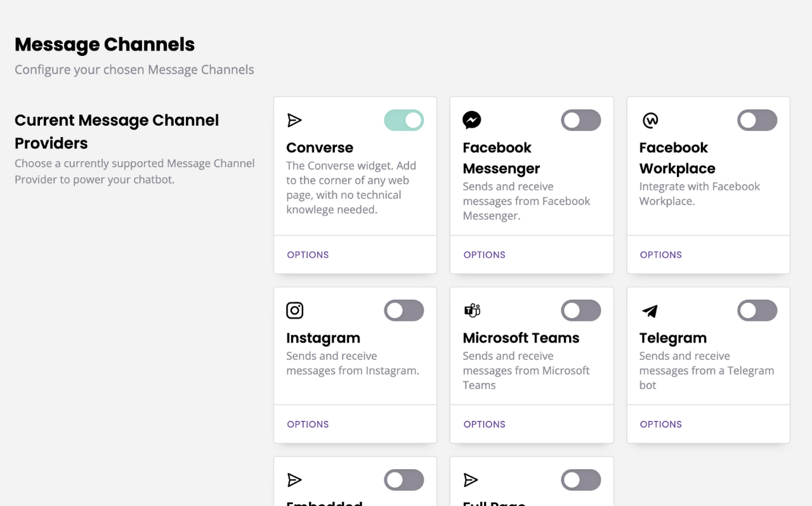This screenshot has width=812, height=506.
Task: Enable Facebook Messenger channel
Action: (x=580, y=120)
